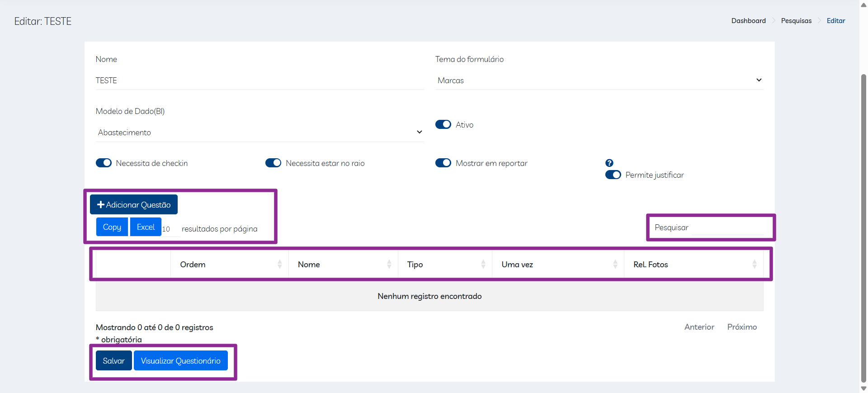Sort table by Uma vez column arrows

click(x=615, y=265)
